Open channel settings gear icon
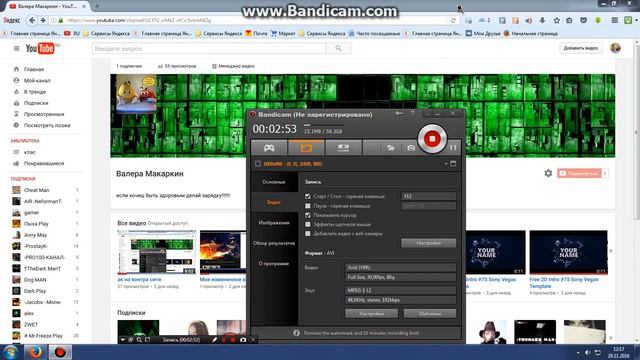 (548, 173)
